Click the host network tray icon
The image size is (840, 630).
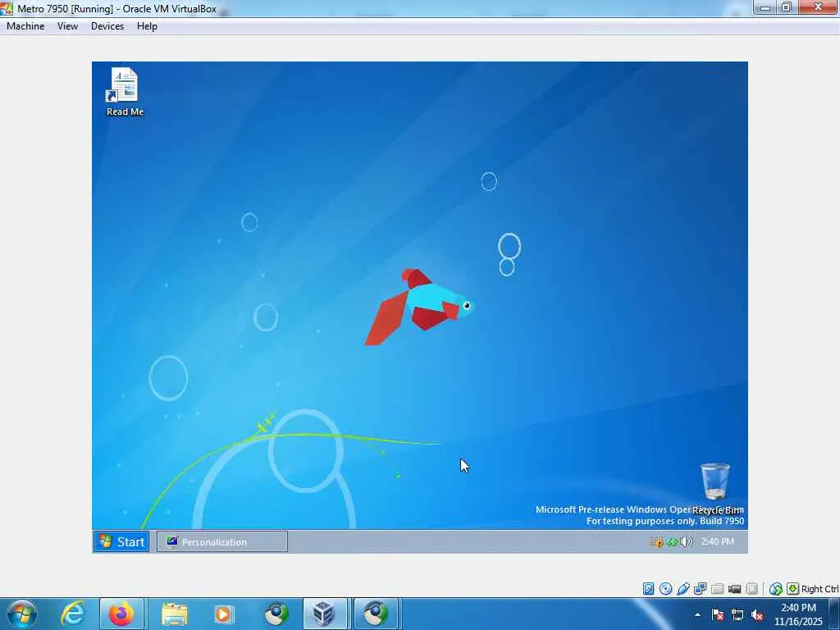point(737,614)
